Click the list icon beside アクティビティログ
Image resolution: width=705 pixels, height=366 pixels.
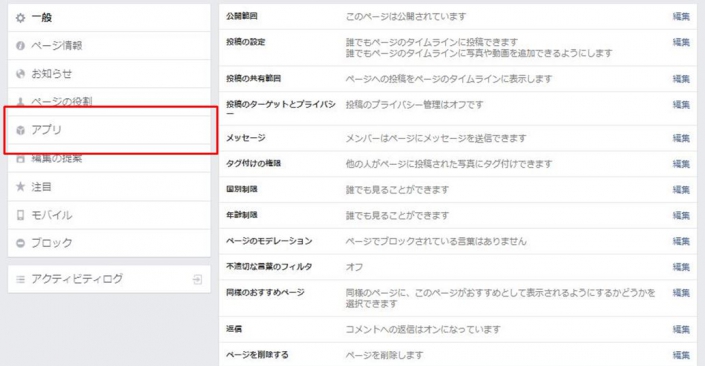click(20, 280)
